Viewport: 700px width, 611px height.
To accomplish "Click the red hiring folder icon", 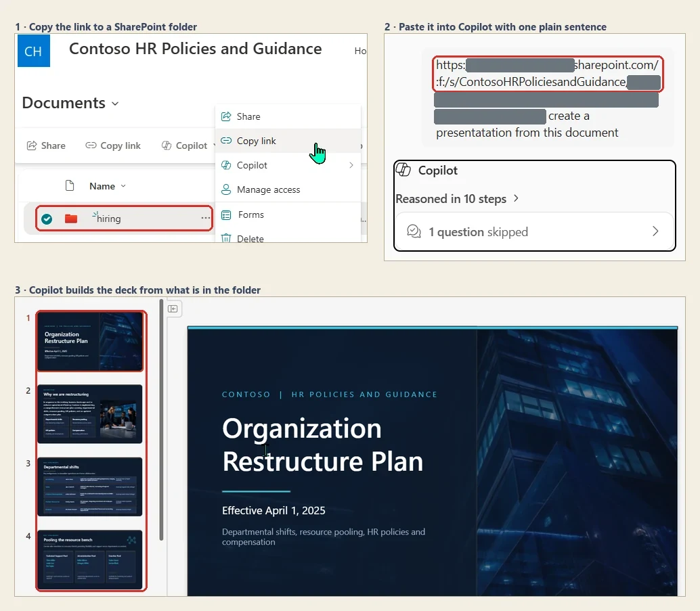I will click(71, 219).
